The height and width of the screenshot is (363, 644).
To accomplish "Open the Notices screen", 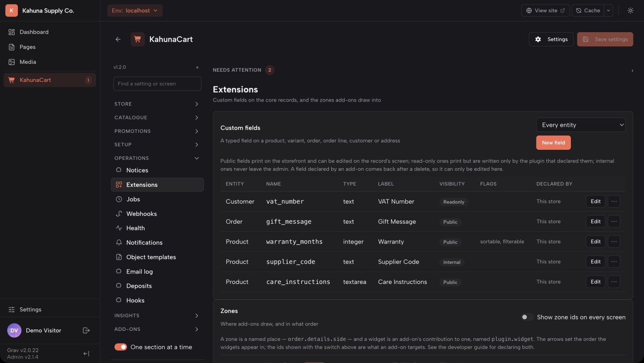I will [157, 170].
